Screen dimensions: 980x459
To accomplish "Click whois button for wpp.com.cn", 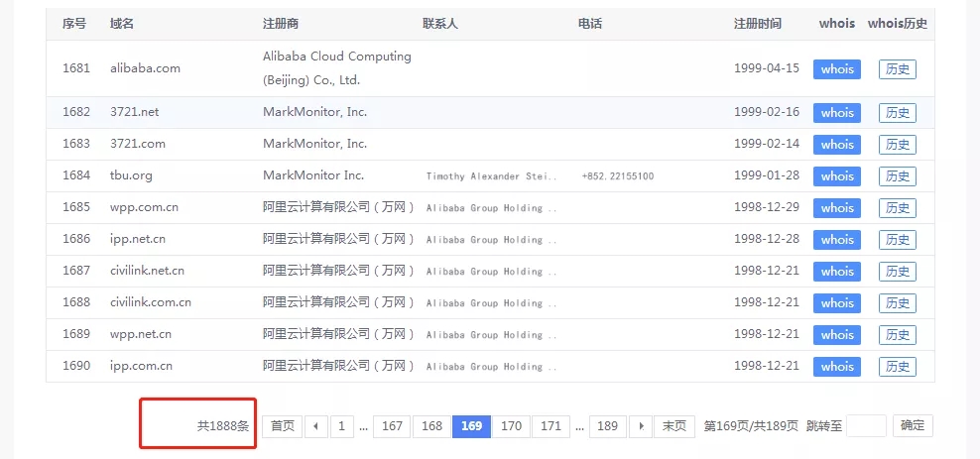I will click(x=837, y=208).
